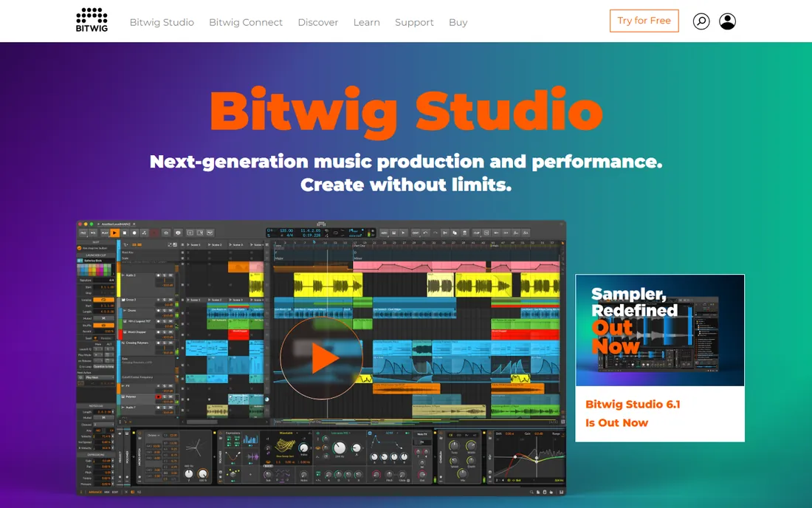This screenshot has width=812, height=508.
Task: Click the orange Bitwig Studio headline
Action: (406, 111)
